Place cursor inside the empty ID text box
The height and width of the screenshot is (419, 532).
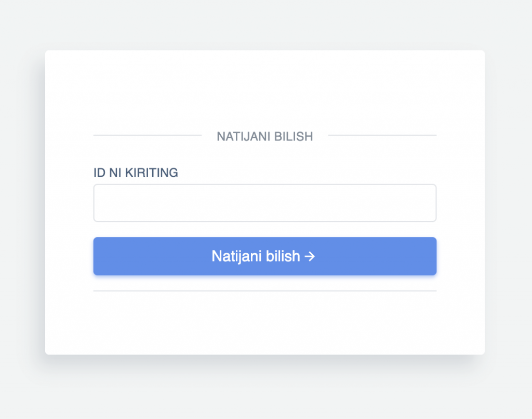[265, 203]
